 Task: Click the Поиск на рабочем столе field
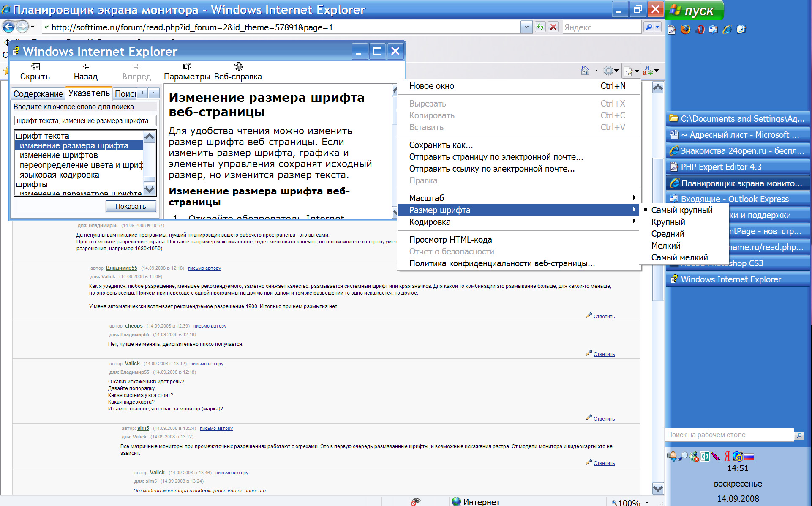[x=730, y=435]
